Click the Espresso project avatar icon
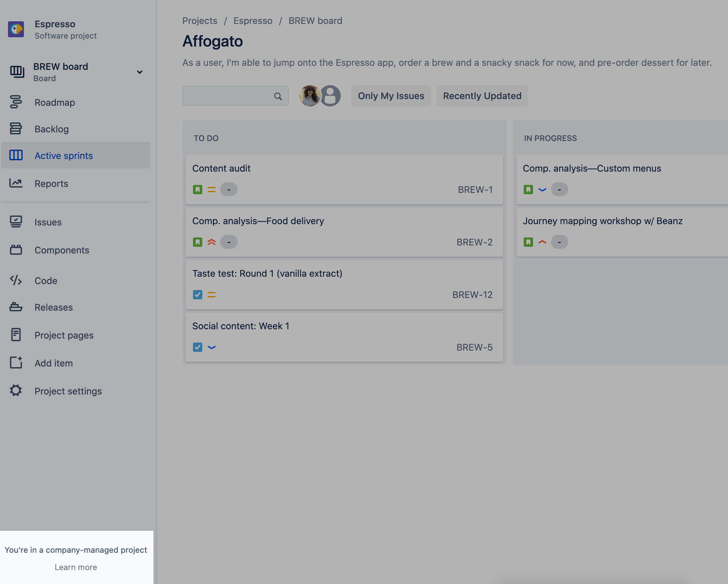 pyautogui.click(x=16, y=29)
